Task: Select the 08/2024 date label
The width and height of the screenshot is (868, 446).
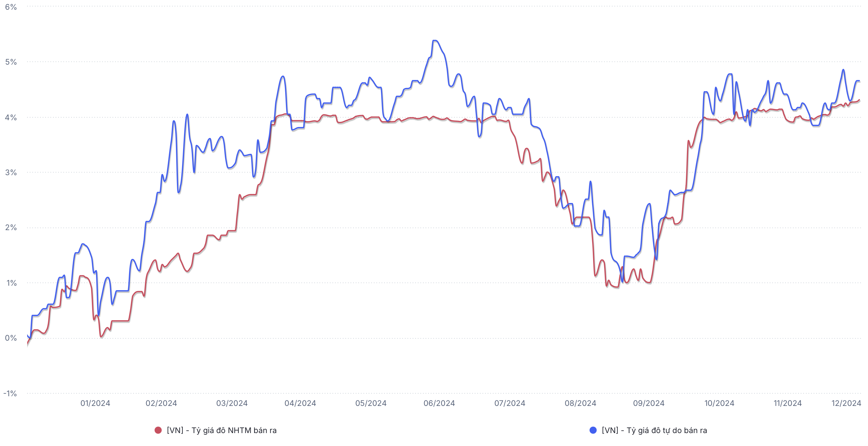Action: [x=580, y=403]
